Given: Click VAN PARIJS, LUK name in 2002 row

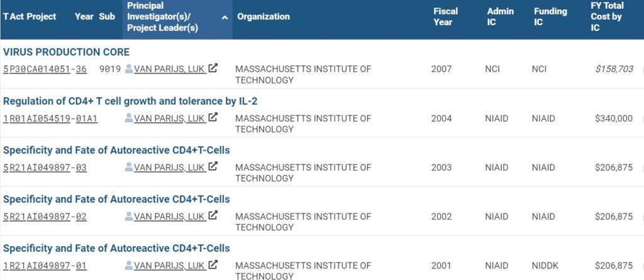Looking at the screenshot, I should [169, 217].
